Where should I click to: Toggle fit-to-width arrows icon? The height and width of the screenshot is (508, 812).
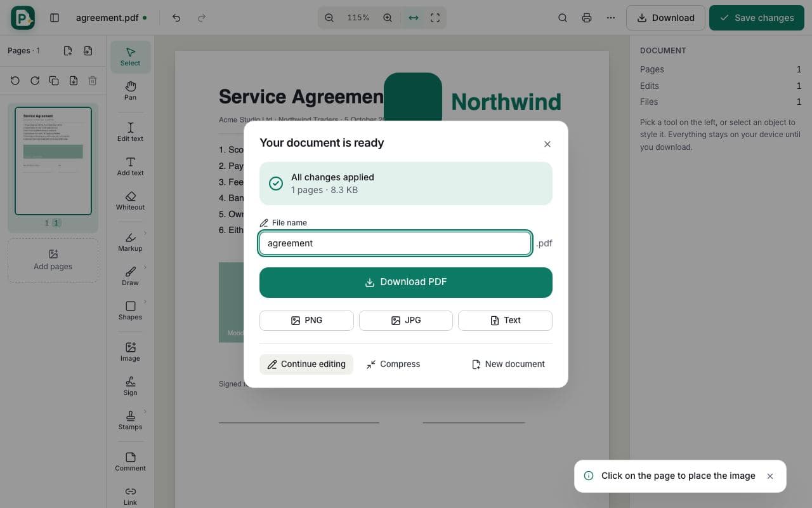(x=414, y=18)
